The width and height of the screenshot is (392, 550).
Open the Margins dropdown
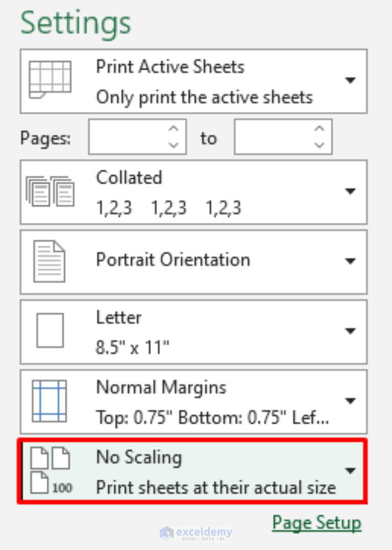[x=351, y=401]
